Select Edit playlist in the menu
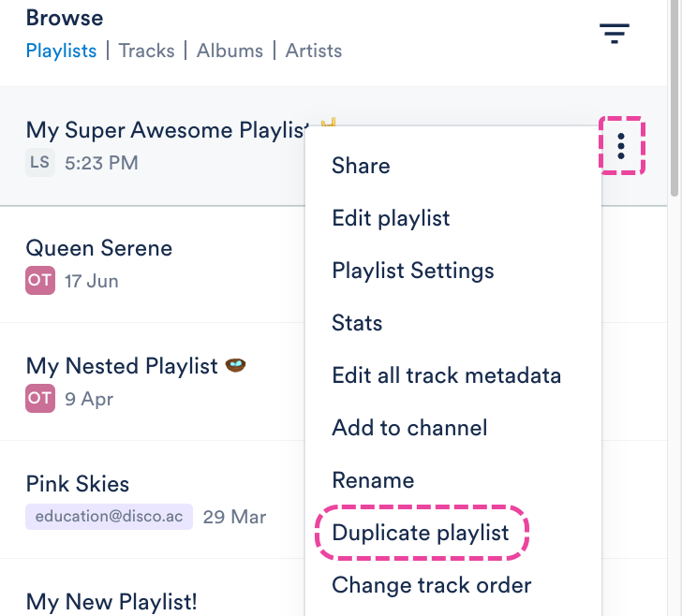 click(x=391, y=218)
